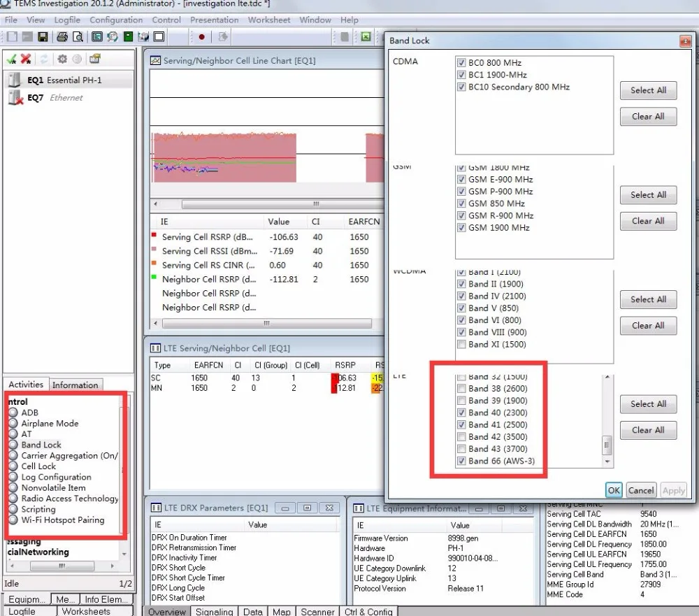Toggle the Band 66 (AWS-3) checkbox
The image size is (699, 616).
coord(461,461)
